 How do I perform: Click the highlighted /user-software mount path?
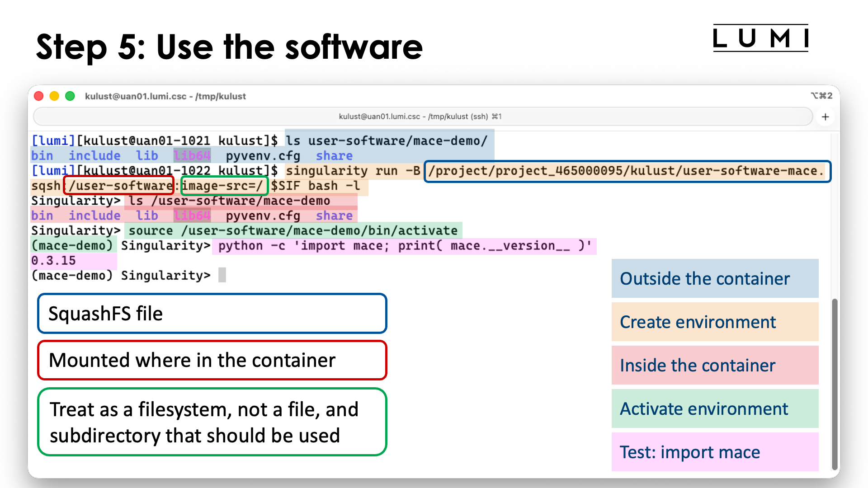pos(118,185)
